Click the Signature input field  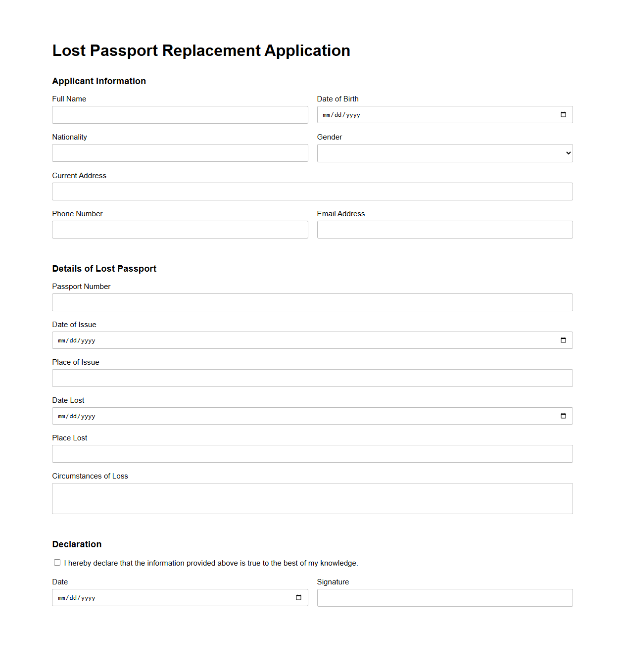pyautogui.click(x=444, y=597)
